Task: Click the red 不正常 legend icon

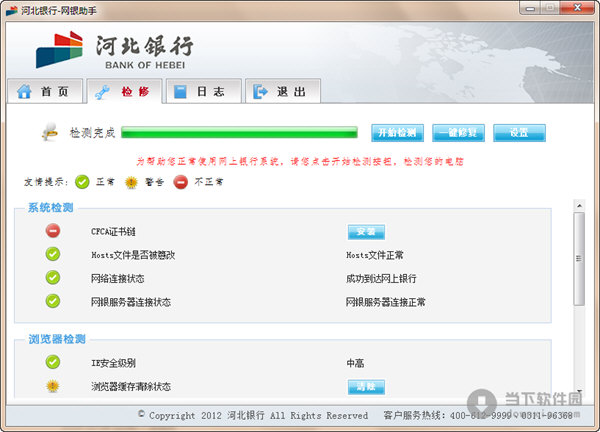Action: pos(180,182)
